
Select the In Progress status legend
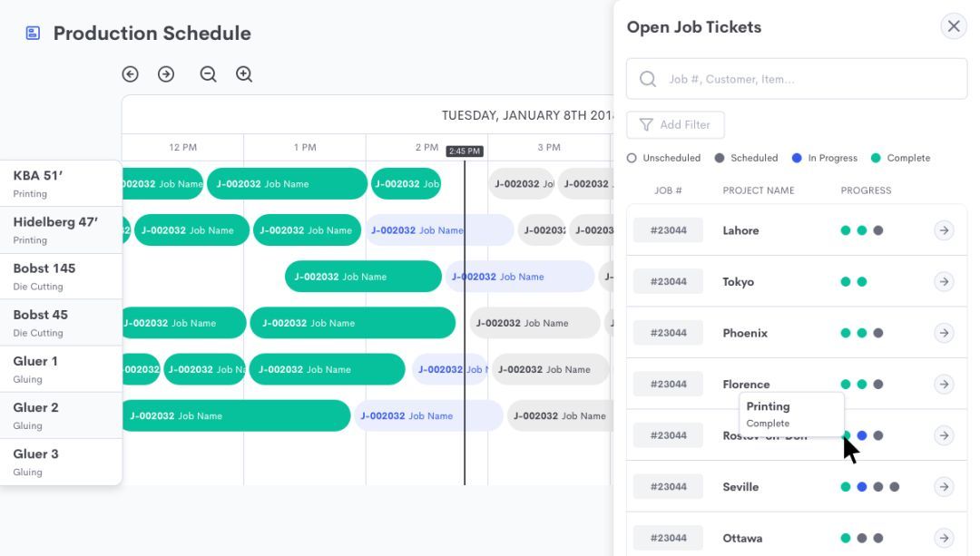(824, 158)
